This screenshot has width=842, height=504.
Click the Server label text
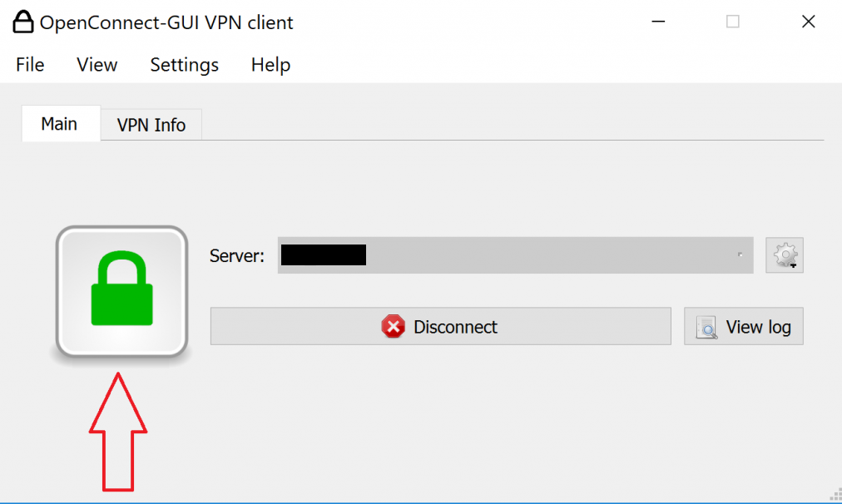click(x=237, y=256)
